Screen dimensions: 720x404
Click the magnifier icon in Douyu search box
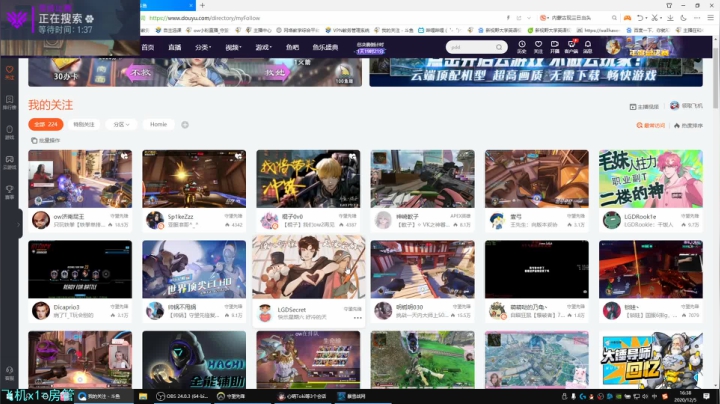point(499,47)
